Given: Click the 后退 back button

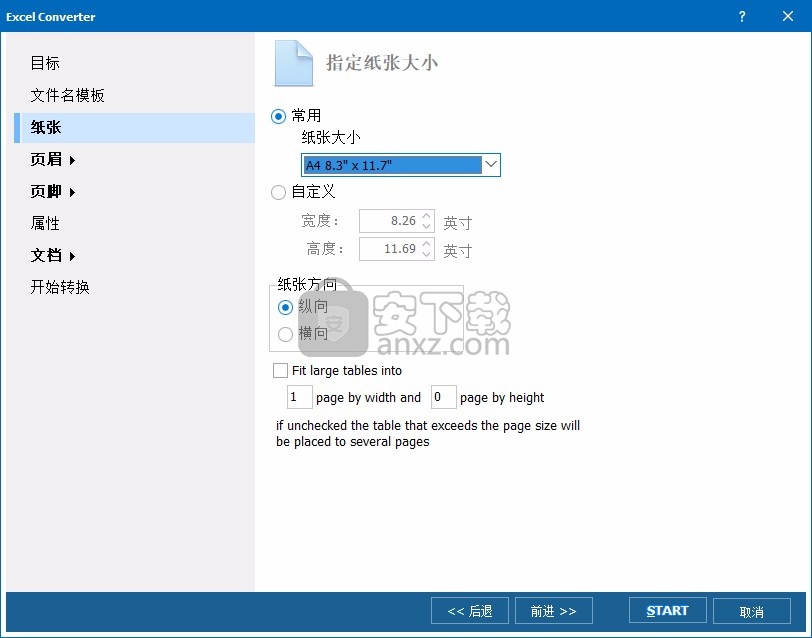Looking at the screenshot, I should 470,611.
